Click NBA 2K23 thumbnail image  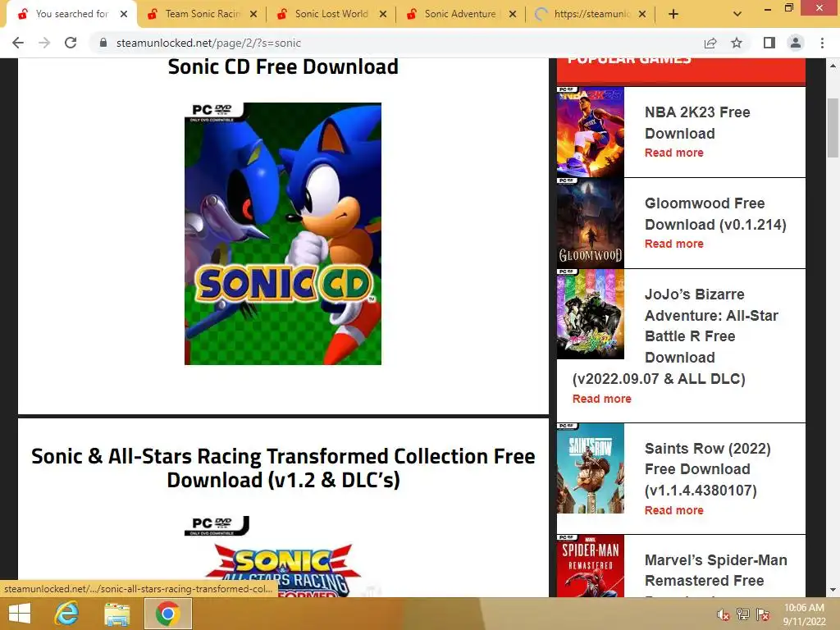pos(591,132)
